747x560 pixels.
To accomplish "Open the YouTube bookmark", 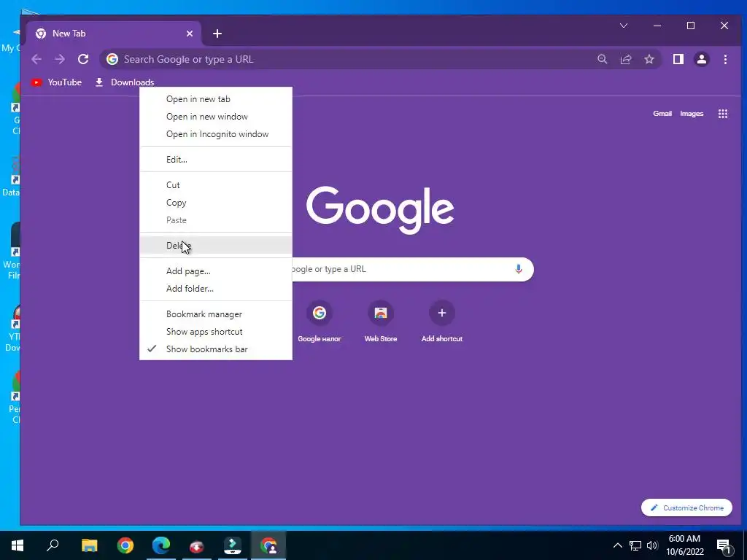I will point(56,82).
